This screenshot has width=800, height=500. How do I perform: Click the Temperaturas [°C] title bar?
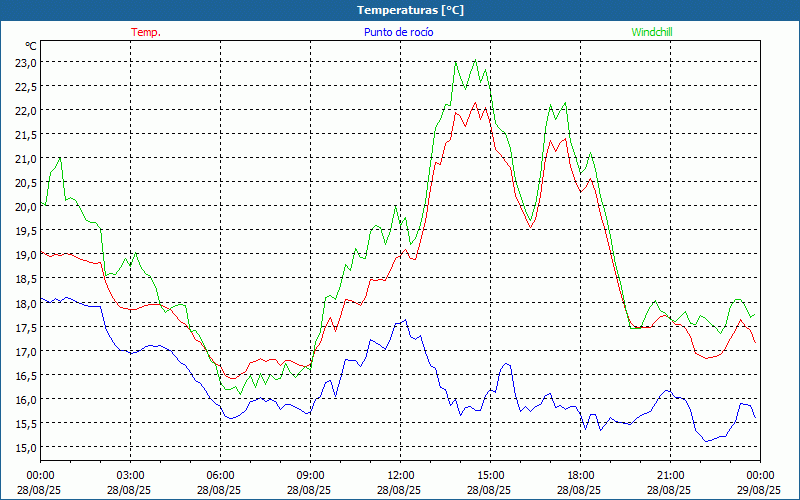[400, 10]
